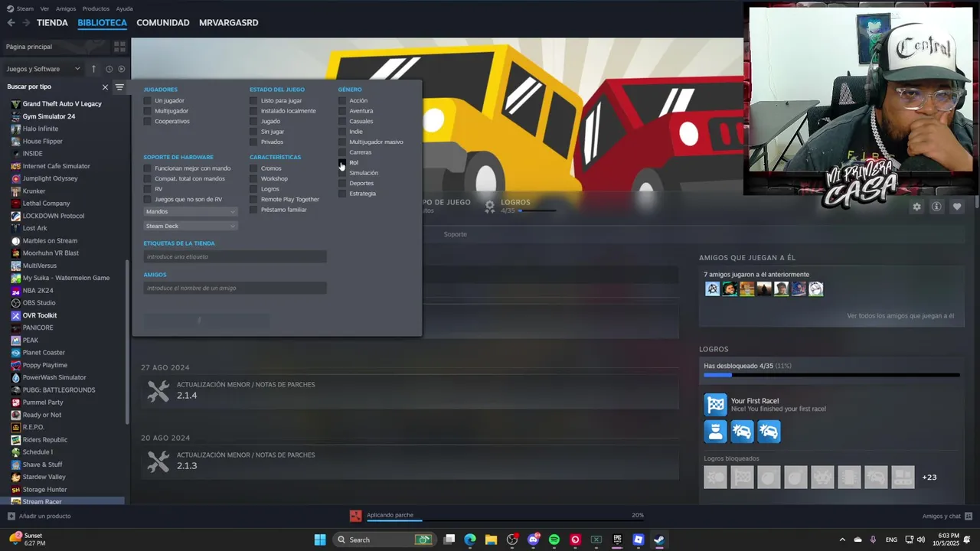Image resolution: width=980 pixels, height=551 pixels.
Task: Enable 'Listo para jugar' filter
Action: tap(253, 100)
